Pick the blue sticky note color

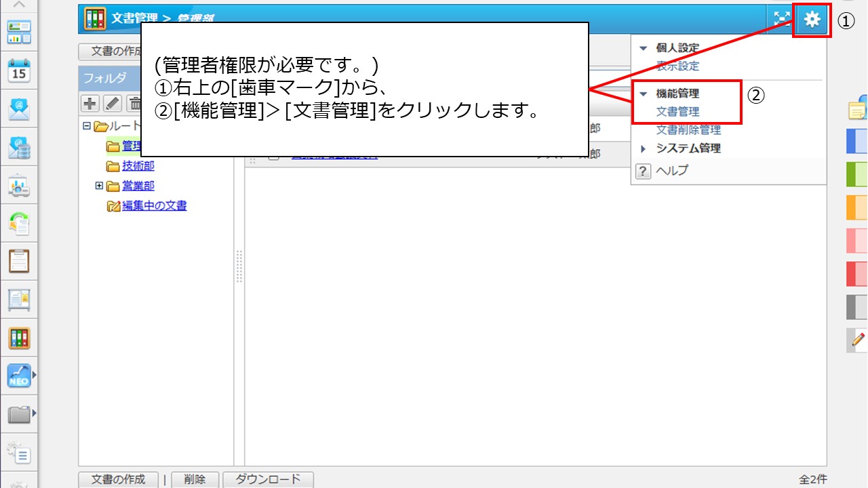[x=858, y=141]
